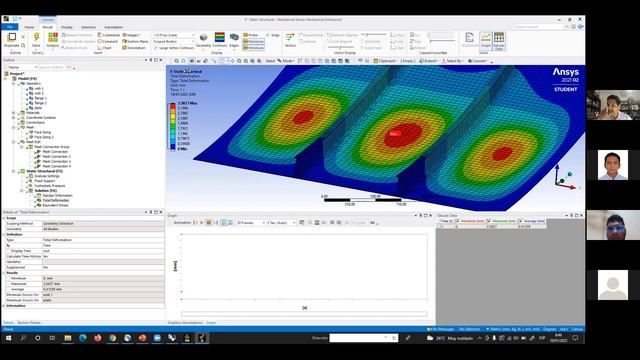Open the animation frames count dropdown

point(250,223)
